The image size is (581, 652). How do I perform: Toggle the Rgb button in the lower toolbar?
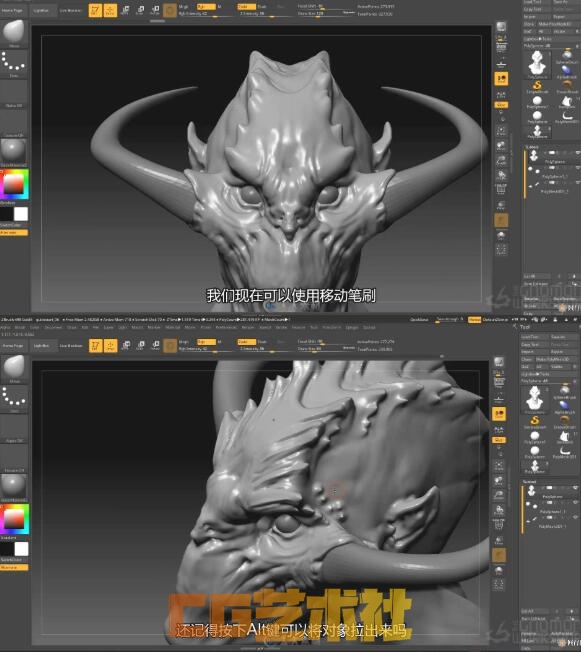coord(206,342)
